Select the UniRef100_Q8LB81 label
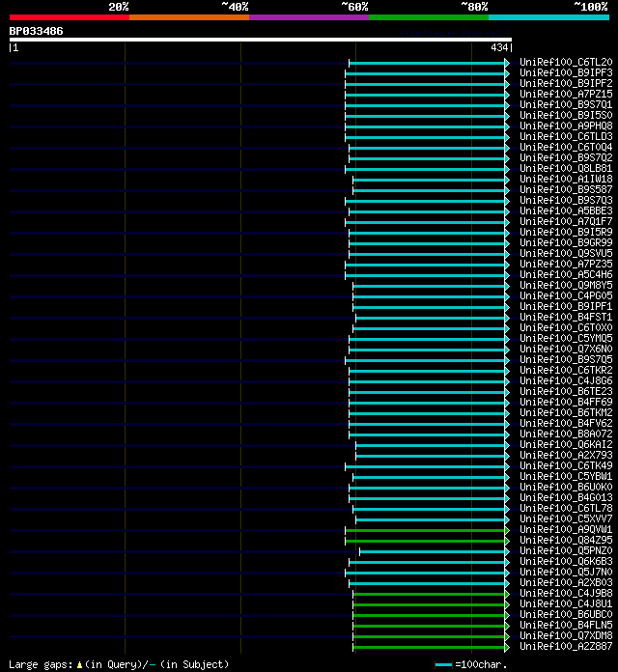The height and width of the screenshot is (672, 618). click(566, 168)
